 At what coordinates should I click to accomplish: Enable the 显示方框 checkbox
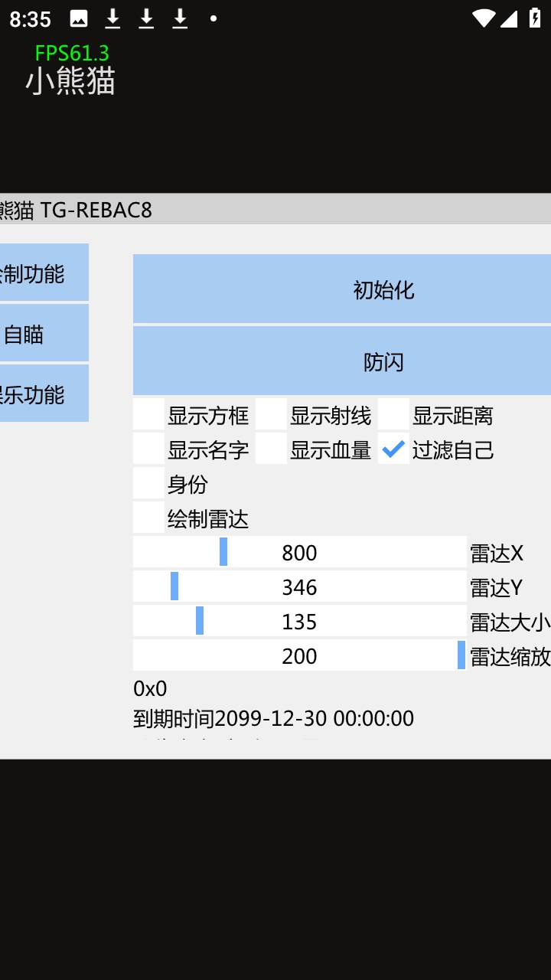click(149, 414)
